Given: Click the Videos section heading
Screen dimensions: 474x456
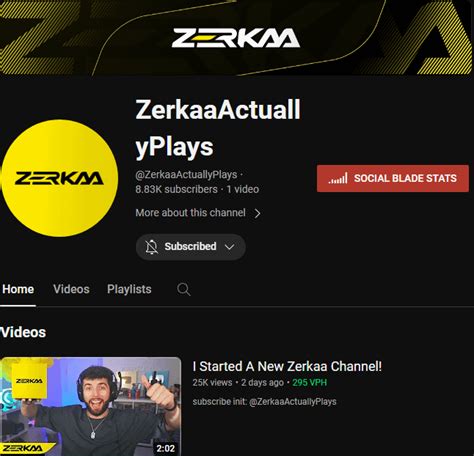Looking at the screenshot, I should 23,332.
